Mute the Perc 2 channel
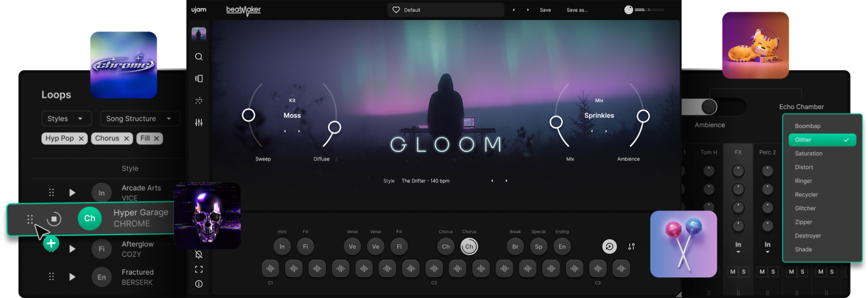Image resolution: width=868 pixels, height=298 pixels. pyautogui.click(x=762, y=272)
